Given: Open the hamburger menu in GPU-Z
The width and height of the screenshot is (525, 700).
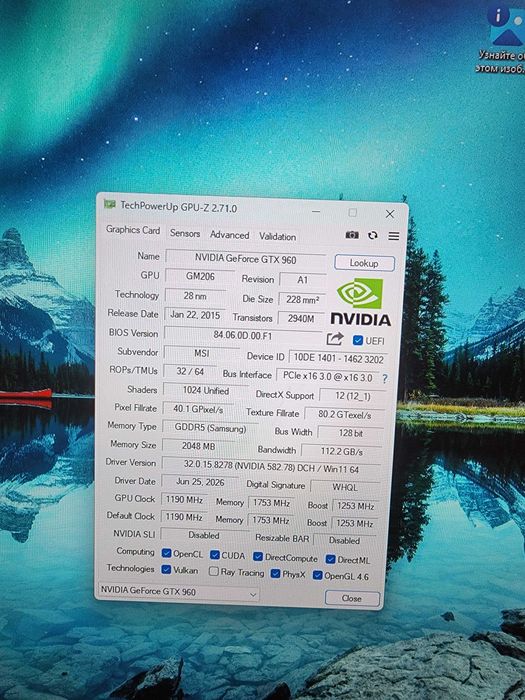Looking at the screenshot, I should tap(394, 236).
